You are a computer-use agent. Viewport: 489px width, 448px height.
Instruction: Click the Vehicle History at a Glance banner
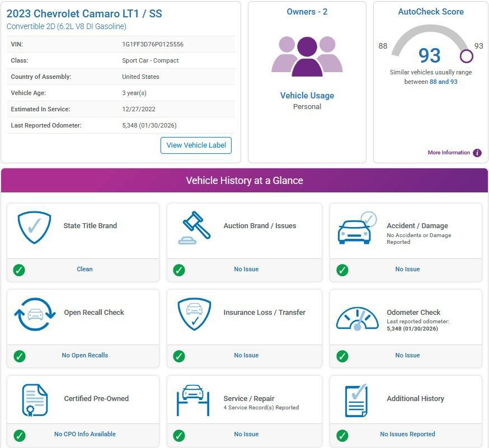pos(244,180)
